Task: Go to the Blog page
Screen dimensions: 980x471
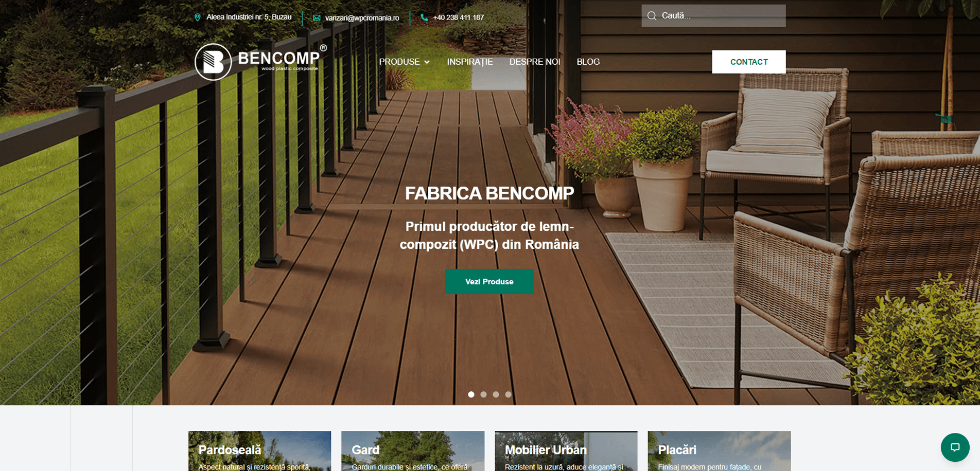Action: point(588,62)
